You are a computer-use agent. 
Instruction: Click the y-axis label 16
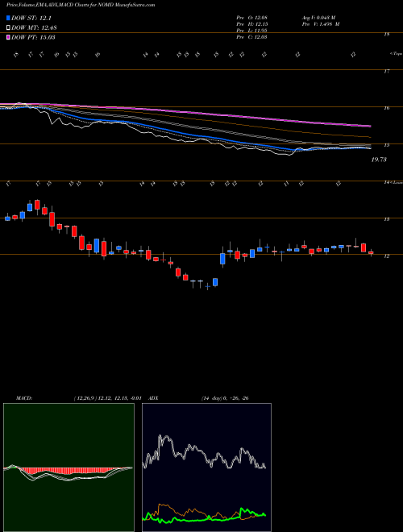click(x=387, y=108)
